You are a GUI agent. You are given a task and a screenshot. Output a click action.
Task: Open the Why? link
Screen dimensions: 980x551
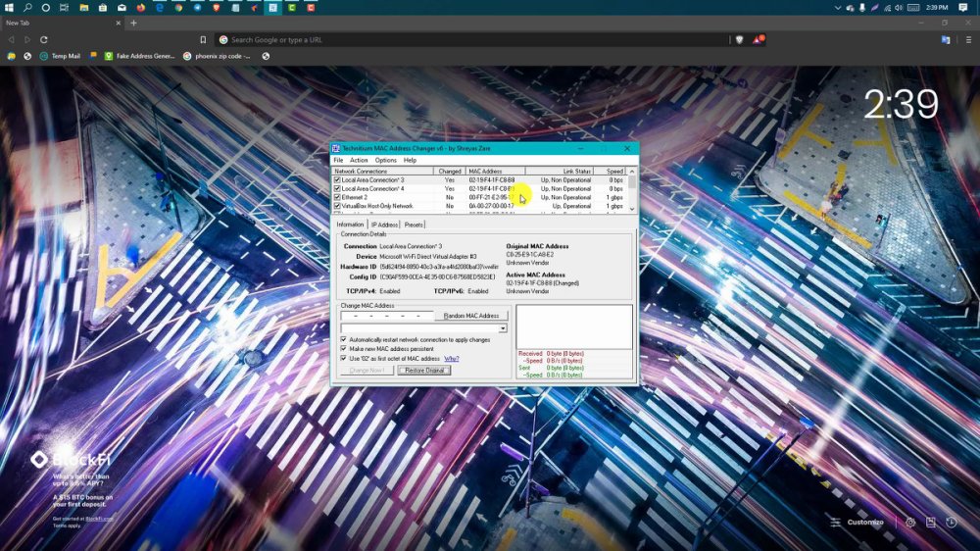click(x=451, y=359)
